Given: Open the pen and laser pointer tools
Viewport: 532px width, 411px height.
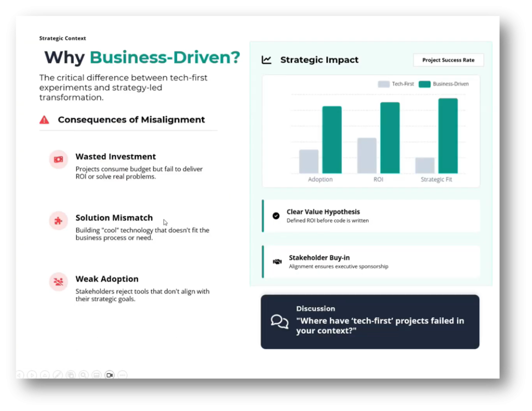Looking at the screenshot, I should pyautogui.click(x=58, y=375).
